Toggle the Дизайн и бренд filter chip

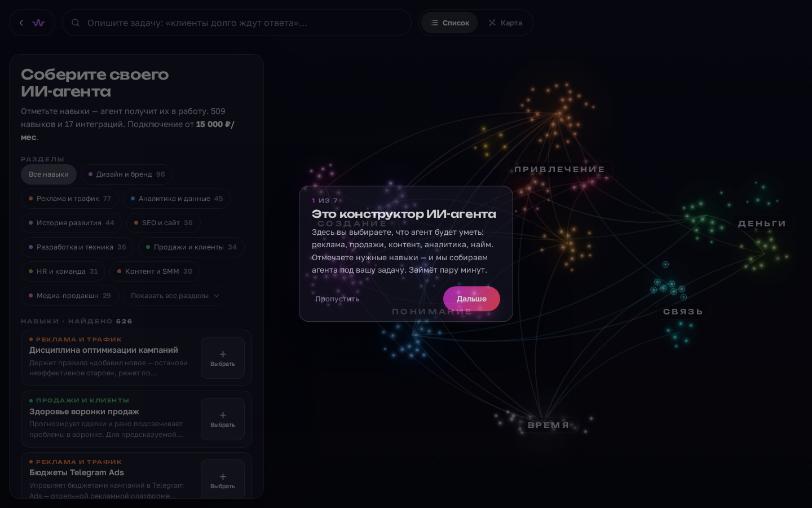[127, 174]
